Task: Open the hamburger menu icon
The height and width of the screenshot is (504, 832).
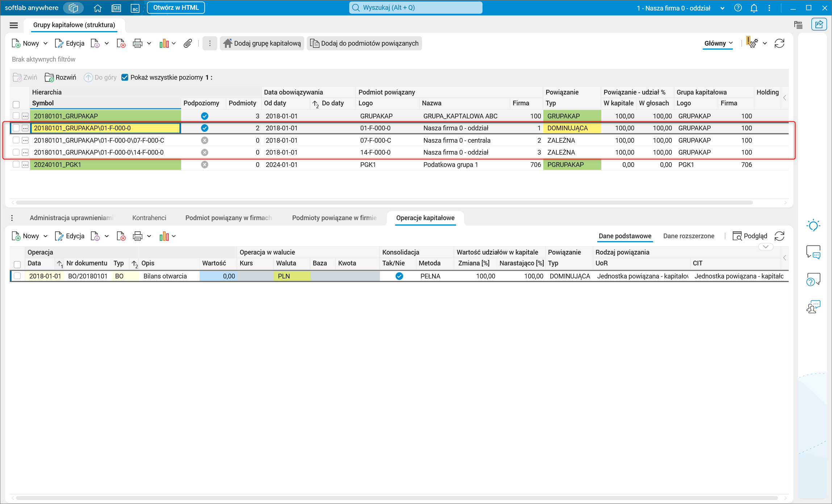Action: [x=14, y=25]
